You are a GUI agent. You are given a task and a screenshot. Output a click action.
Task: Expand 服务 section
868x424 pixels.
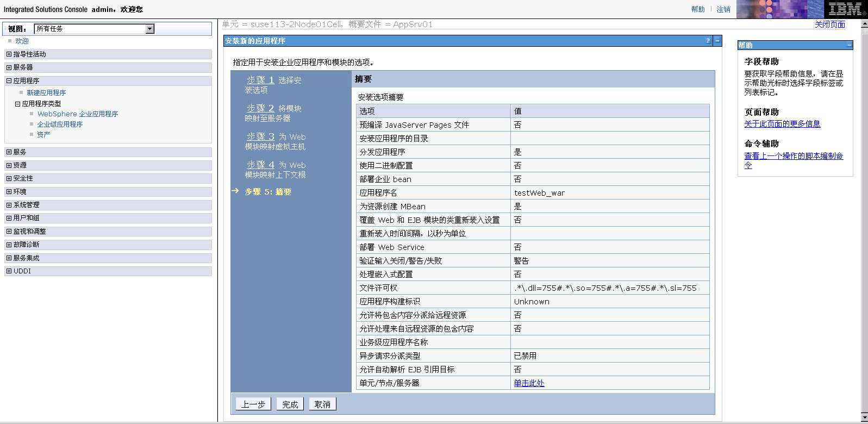[9, 152]
